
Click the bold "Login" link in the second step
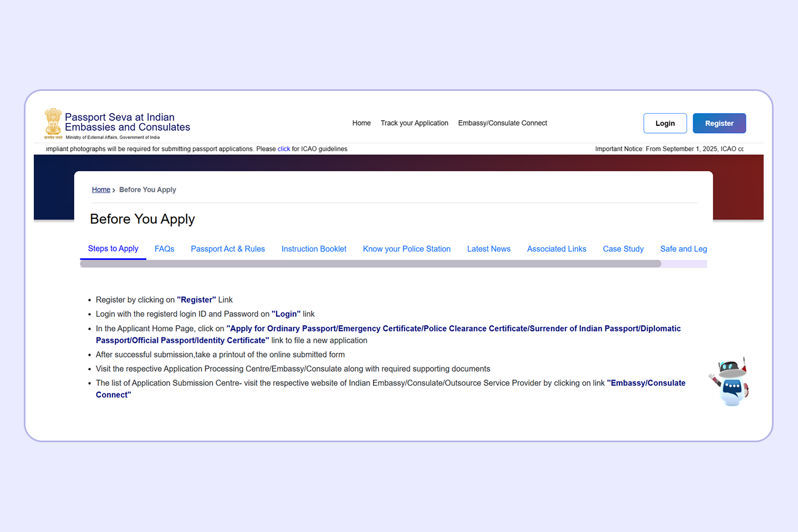[286, 314]
